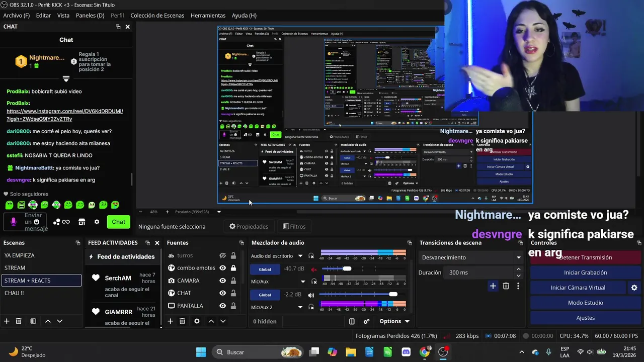Screen dimensions: 644x362
Task: Open the Vista menu
Action: 63,16
